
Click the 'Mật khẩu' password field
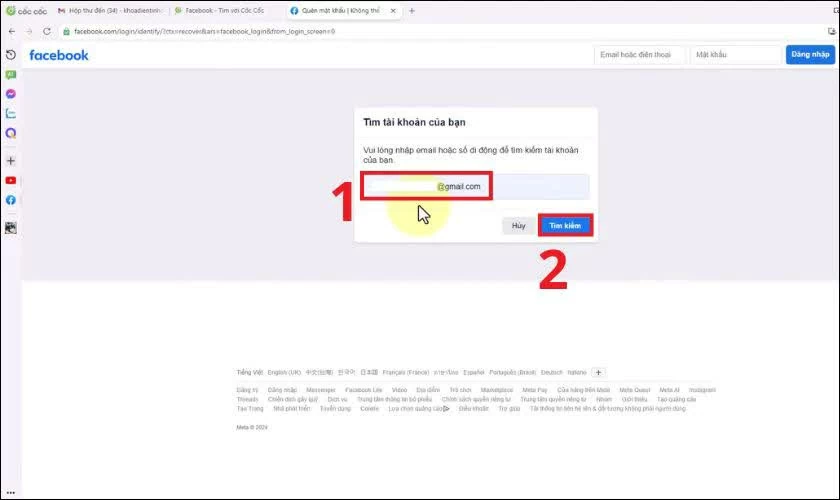(x=735, y=55)
